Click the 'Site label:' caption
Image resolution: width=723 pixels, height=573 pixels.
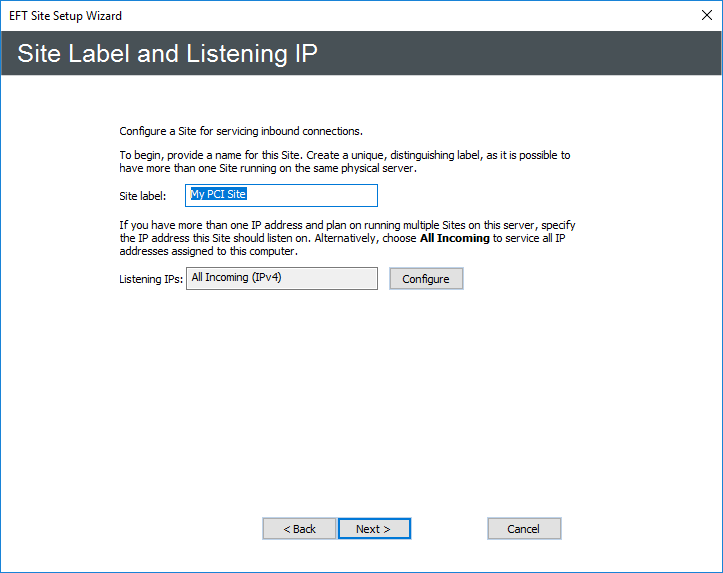(142, 196)
